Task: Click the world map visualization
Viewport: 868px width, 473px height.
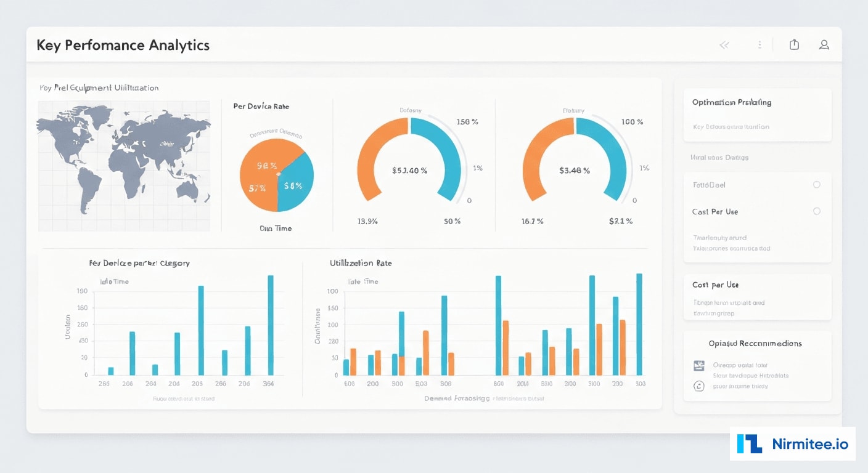Action: [x=123, y=165]
